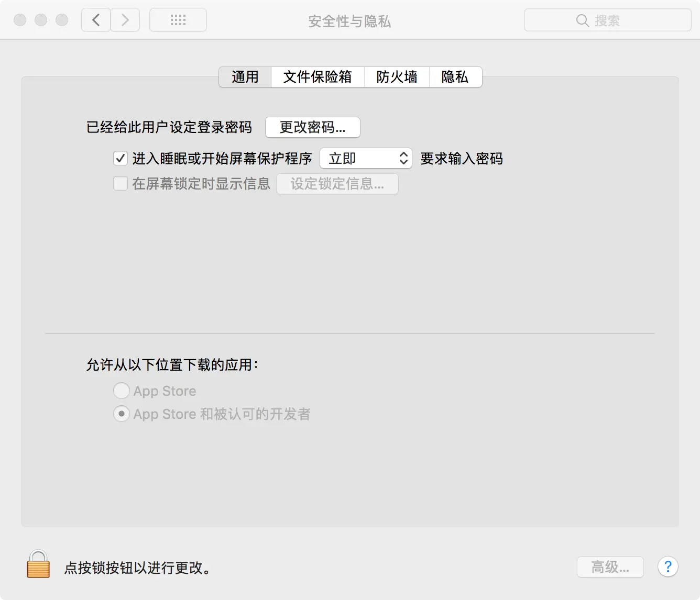Toggle the 进入睡眠或开始屏幕保护程序 checkbox
The width and height of the screenshot is (700, 600).
pyautogui.click(x=121, y=158)
